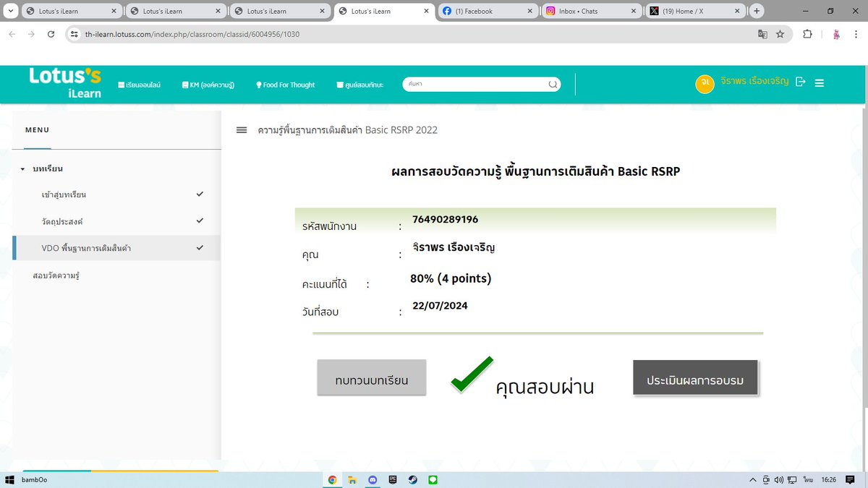Open the Windows Start menu
Screen dimensions: 868x488
(11, 479)
